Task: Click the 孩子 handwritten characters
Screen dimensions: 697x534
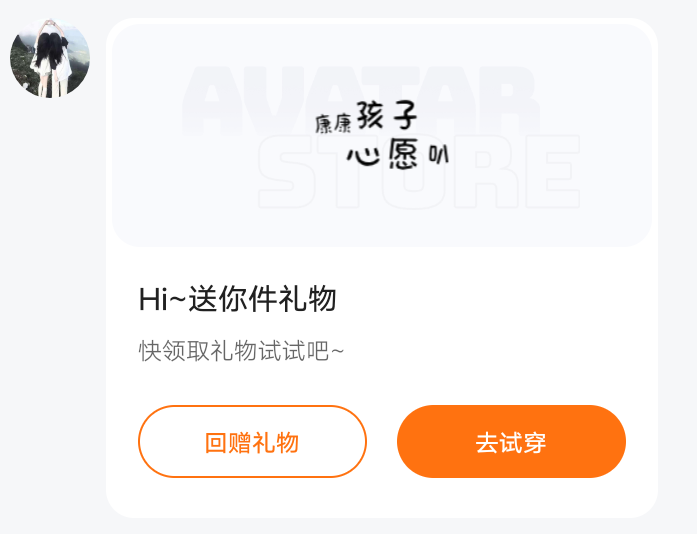Action: (386, 115)
